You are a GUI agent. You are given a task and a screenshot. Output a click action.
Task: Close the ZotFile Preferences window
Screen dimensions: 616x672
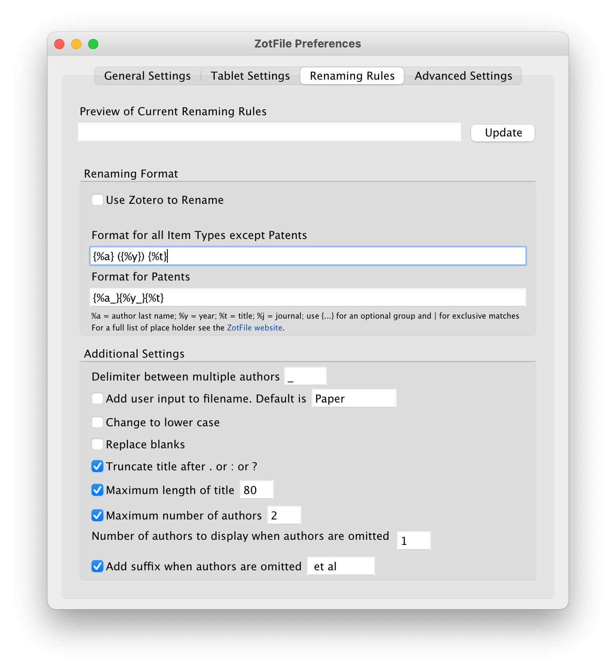(x=59, y=44)
